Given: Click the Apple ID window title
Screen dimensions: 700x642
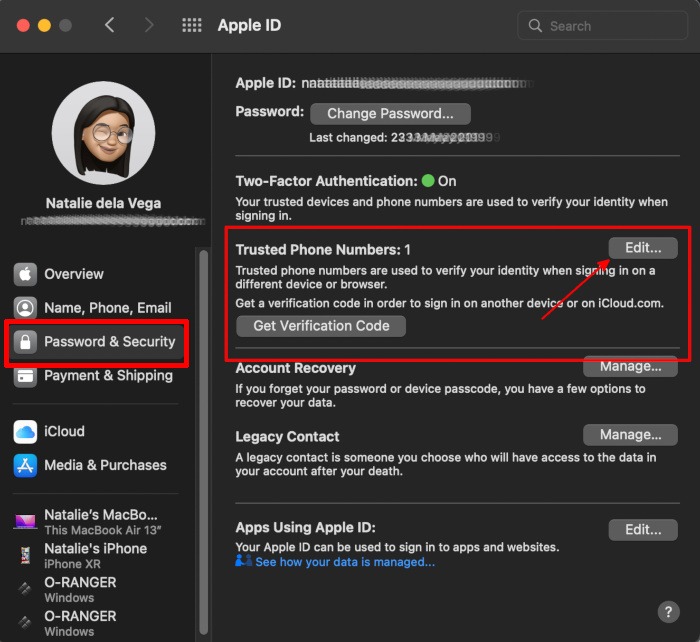Looking at the screenshot, I should pos(249,25).
